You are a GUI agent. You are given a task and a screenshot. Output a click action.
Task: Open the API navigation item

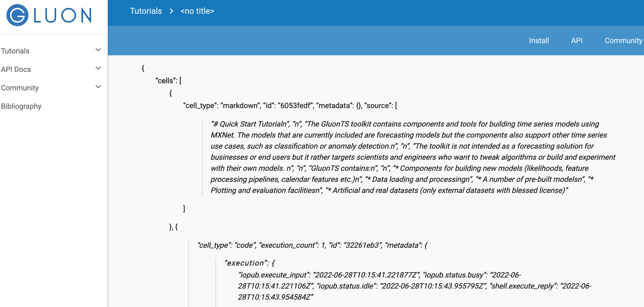577,41
